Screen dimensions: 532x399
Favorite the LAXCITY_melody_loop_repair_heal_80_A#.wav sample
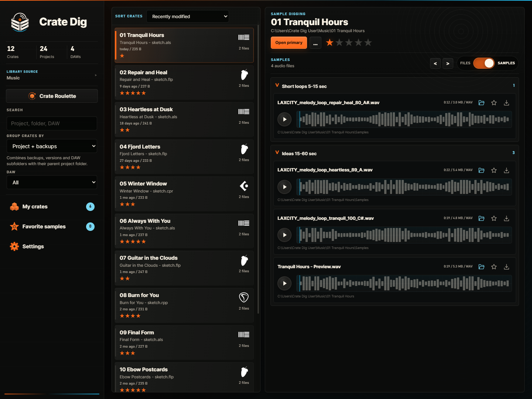tap(494, 103)
